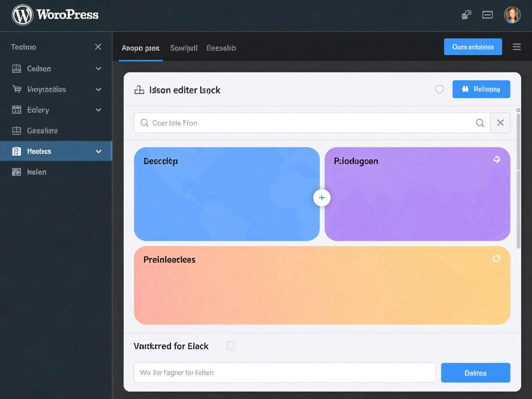
Task: Open the user profile avatar
Action: (512, 15)
